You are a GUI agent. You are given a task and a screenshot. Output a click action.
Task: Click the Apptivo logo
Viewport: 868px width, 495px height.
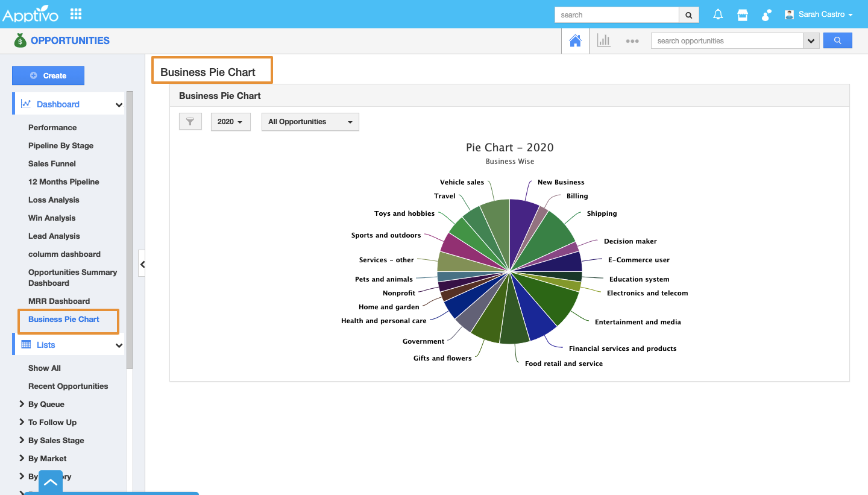pos(31,14)
